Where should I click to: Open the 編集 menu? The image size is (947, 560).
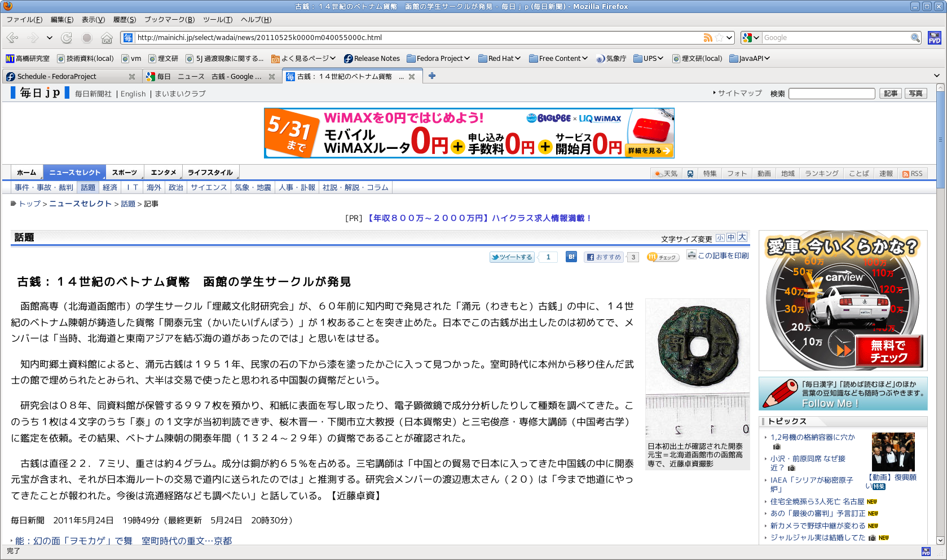[62, 20]
